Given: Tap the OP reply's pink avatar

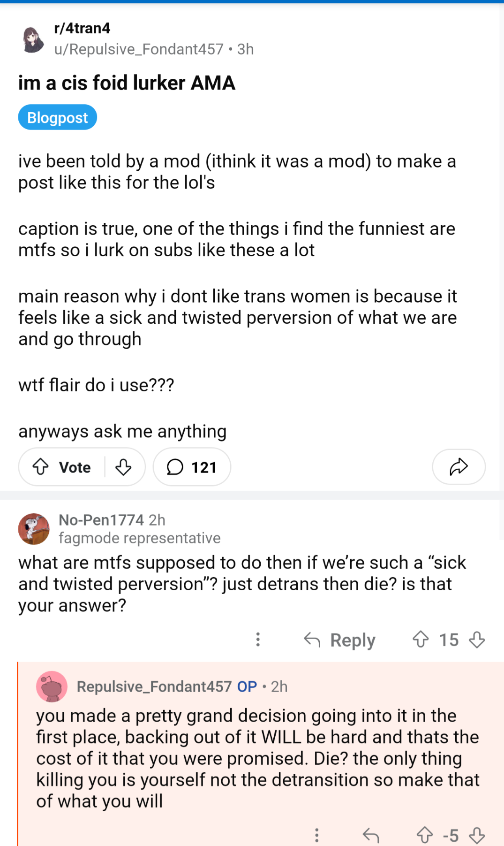Looking at the screenshot, I should pos(52,686).
